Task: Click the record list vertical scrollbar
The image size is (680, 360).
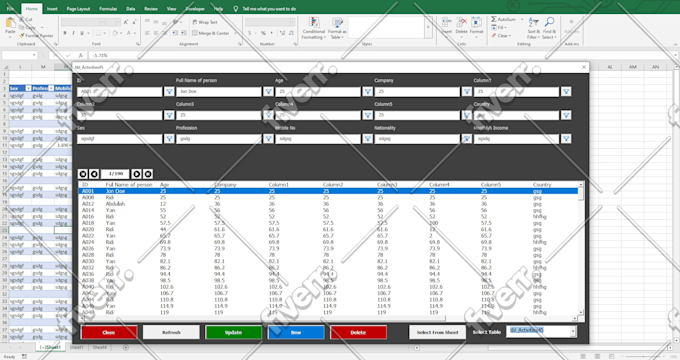Action: tap(581, 248)
